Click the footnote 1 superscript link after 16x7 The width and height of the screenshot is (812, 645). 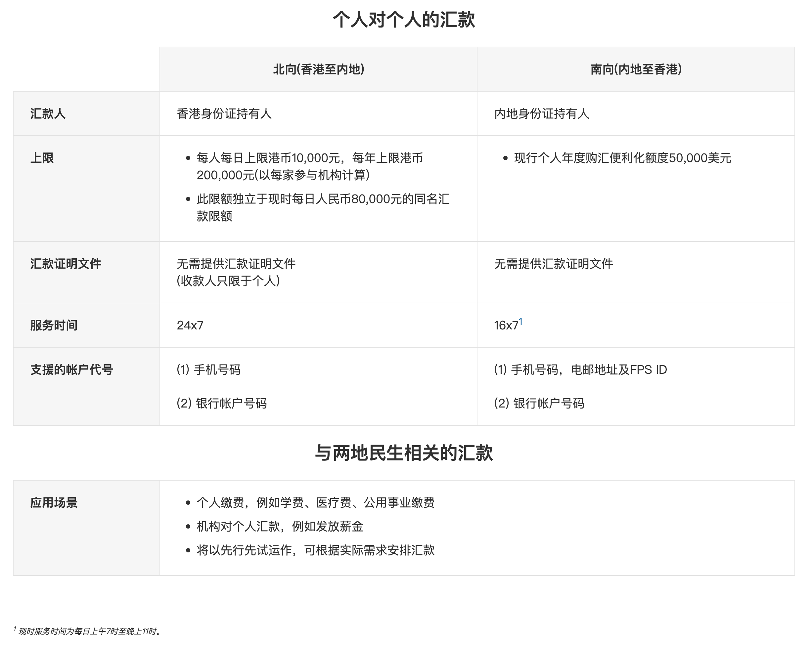[x=520, y=321]
